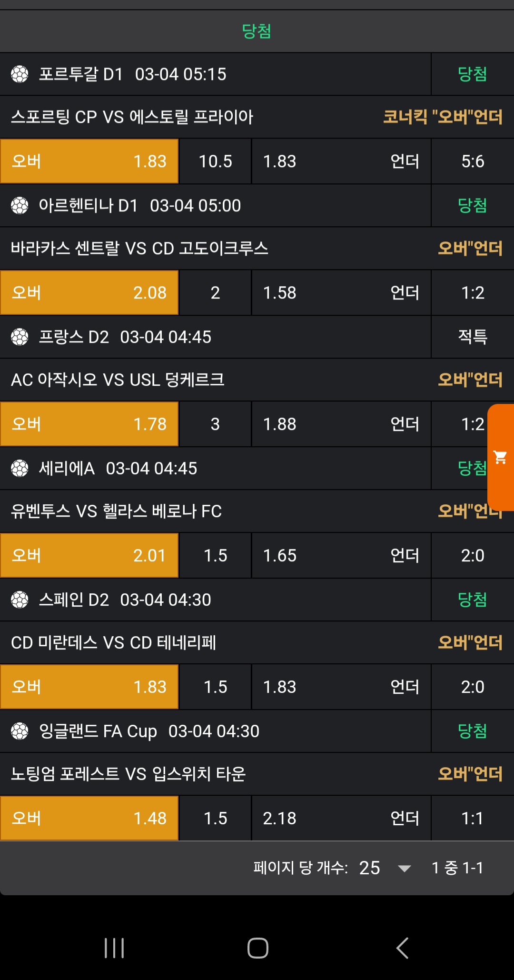Tap the soccer ball icon beside 포르투갈 D1
514x980 pixels.
(20, 74)
